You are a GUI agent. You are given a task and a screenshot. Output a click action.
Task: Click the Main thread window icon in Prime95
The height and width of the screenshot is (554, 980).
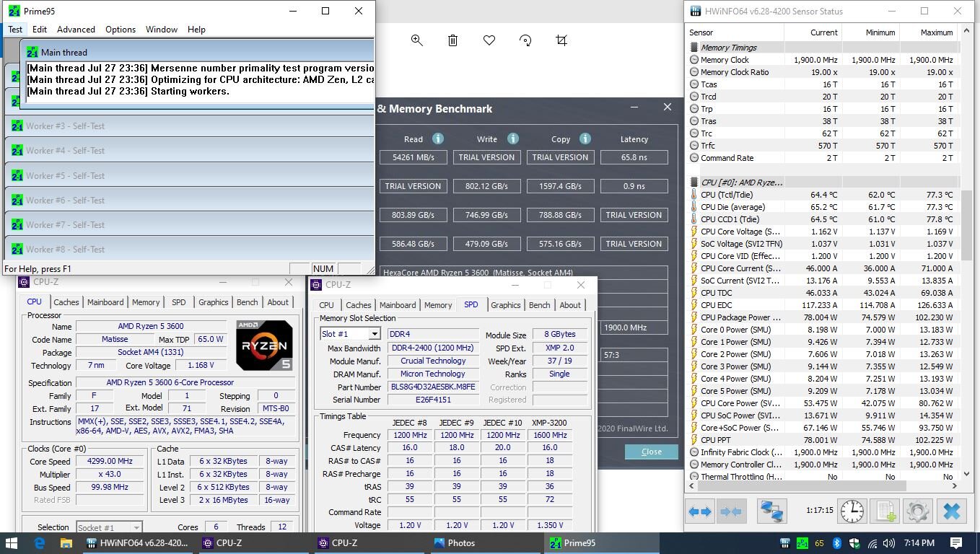pyautogui.click(x=32, y=52)
